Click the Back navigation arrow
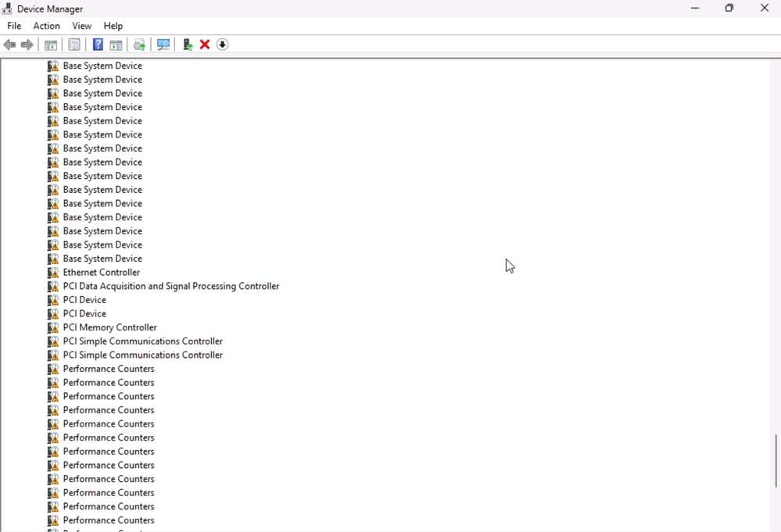Viewport: 781px width, 532px height. (x=9, y=45)
